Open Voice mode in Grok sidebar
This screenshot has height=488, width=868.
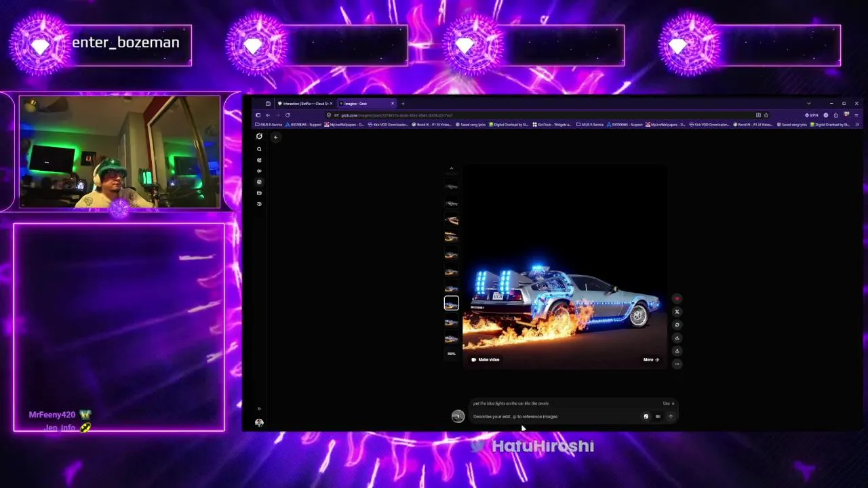(x=259, y=171)
